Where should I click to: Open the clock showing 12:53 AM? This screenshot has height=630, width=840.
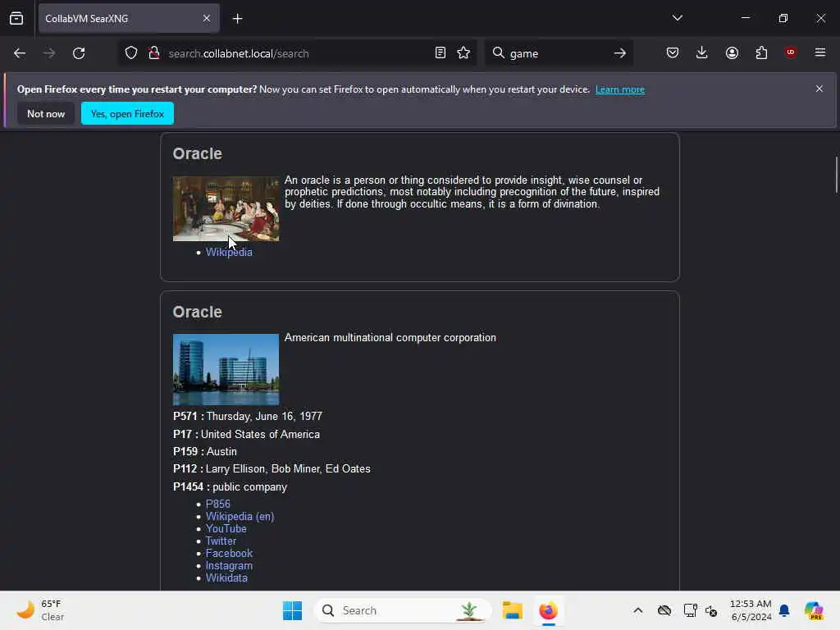(751, 610)
